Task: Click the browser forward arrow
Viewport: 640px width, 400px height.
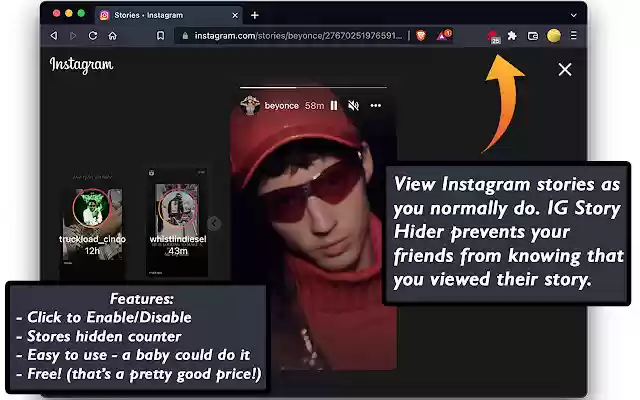Action: (x=73, y=36)
